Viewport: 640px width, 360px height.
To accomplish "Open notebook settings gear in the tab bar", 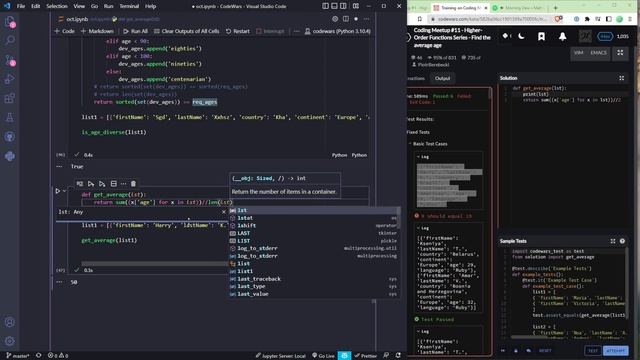I will [335, 19].
